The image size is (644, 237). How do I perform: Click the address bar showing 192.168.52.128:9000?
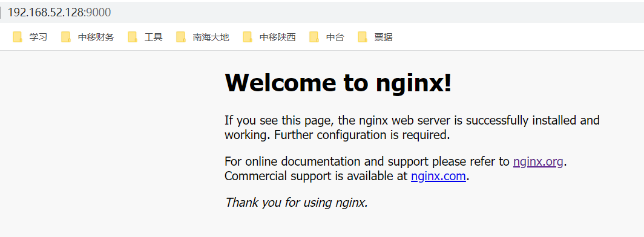pos(322,12)
